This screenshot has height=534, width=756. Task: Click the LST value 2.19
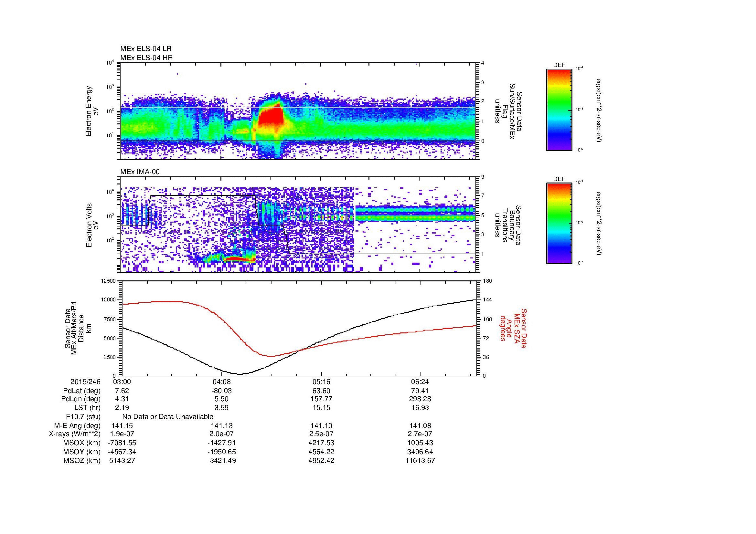(x=122, y=408)
